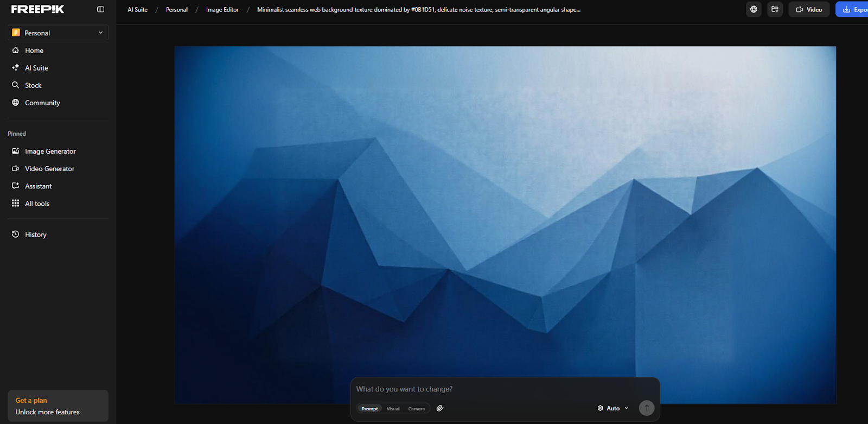Image resolution: width=868 pixels, height=424 pixels.
Task: Go to Community in sidebar
Action: pyautogui.click(x=42, y=103)
